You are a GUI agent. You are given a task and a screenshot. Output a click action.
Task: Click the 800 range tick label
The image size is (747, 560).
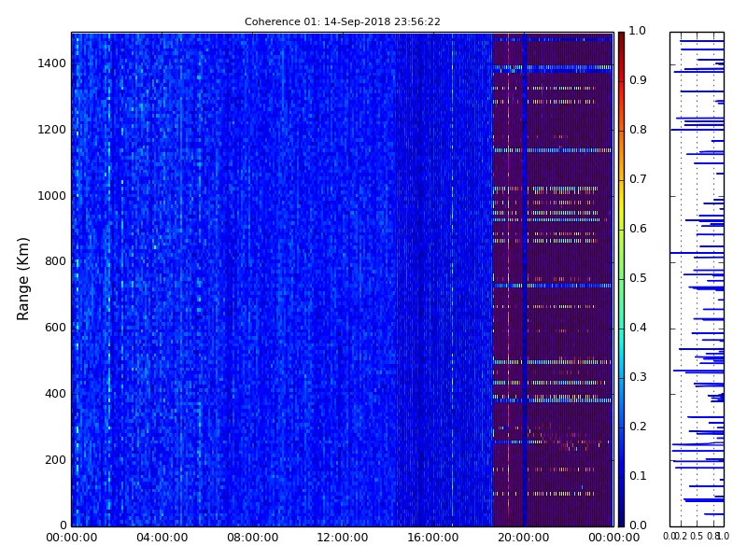55,261
